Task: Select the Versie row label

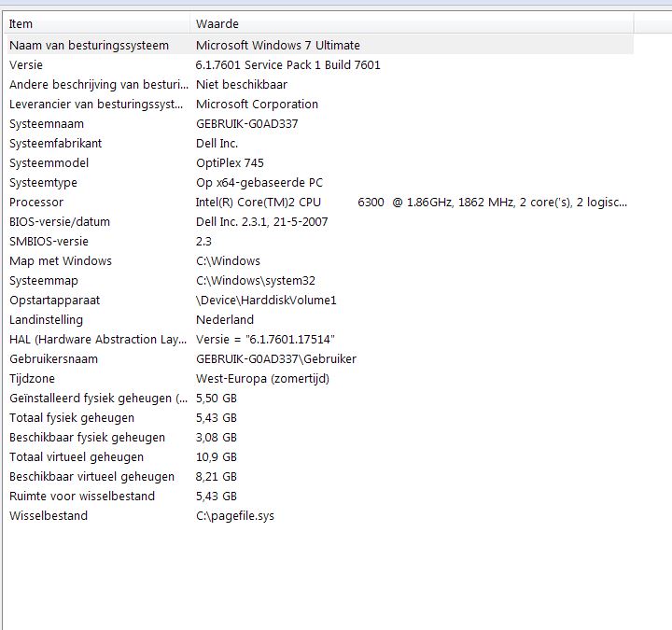Action: click(26, 64)
